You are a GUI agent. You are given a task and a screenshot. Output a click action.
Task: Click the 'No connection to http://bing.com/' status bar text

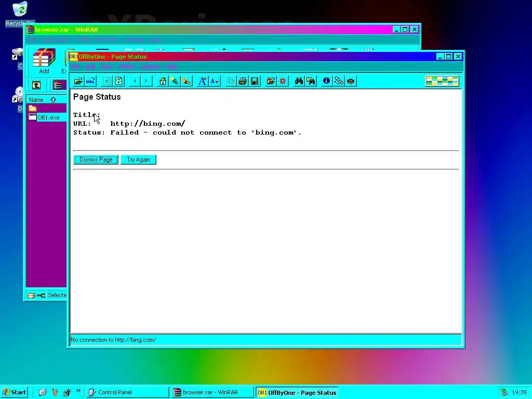(x=113, y=340)
